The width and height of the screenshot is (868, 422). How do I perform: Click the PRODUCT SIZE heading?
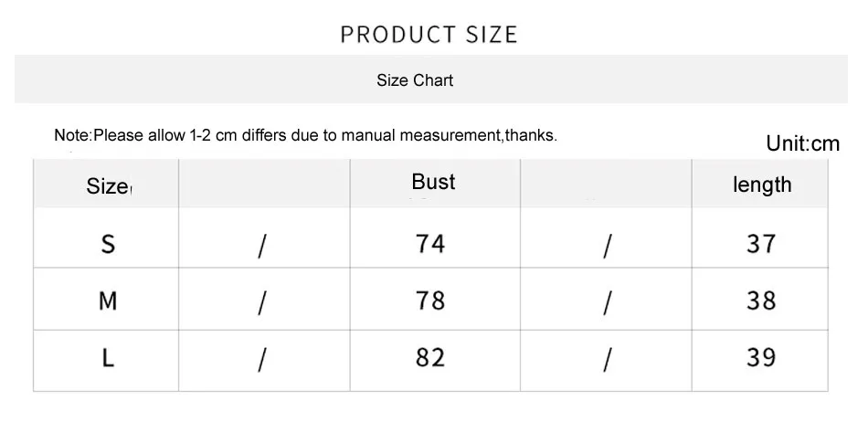pyautogui.click(x=429, y=35)
